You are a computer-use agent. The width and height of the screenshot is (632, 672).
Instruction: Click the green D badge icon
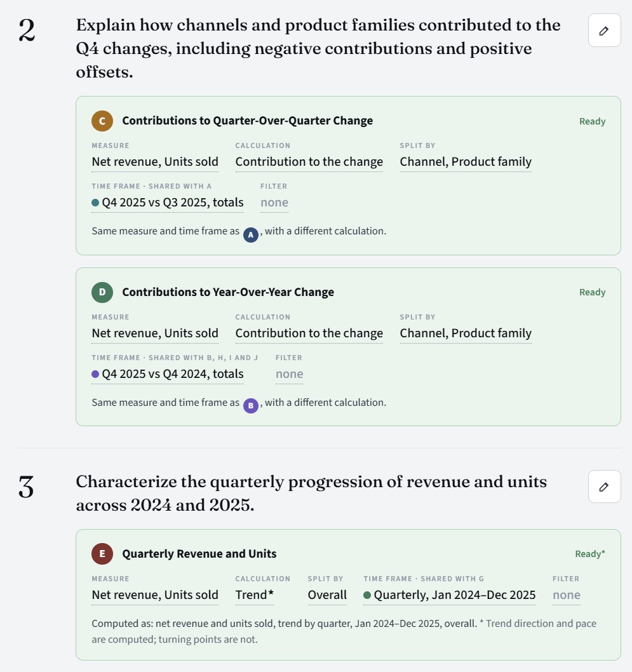tap(102, 292)
